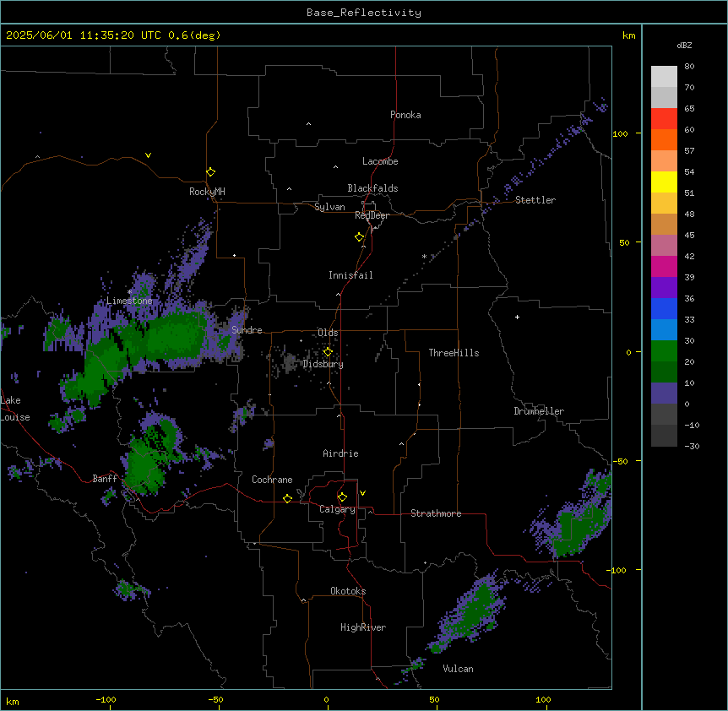The width and height of the screenshot is (728, 711).
Task: Click the Sundre town label
Action: pos(247,330)
